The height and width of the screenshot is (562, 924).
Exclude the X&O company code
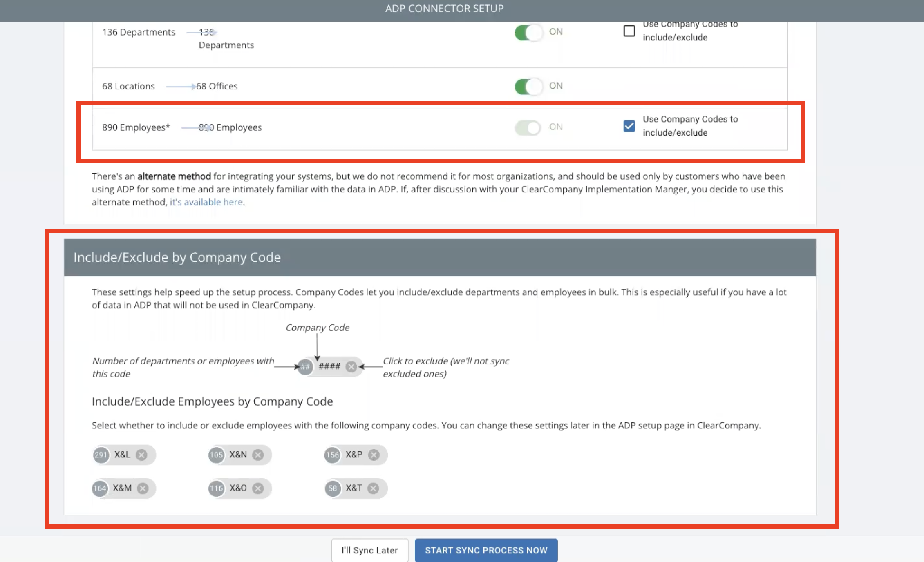pos(258,488)
